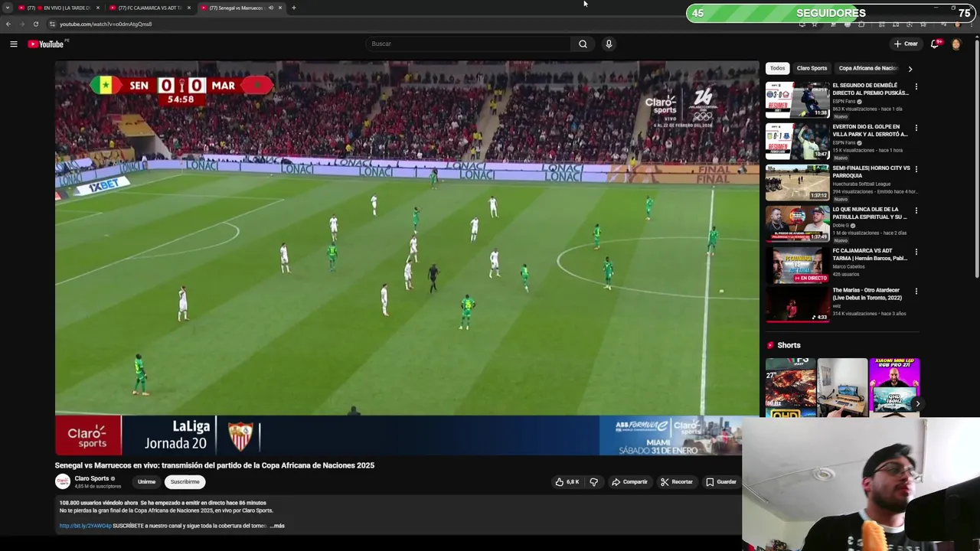Visit Huechuraba Softball League channel name
980x551 pixels.
861,184
